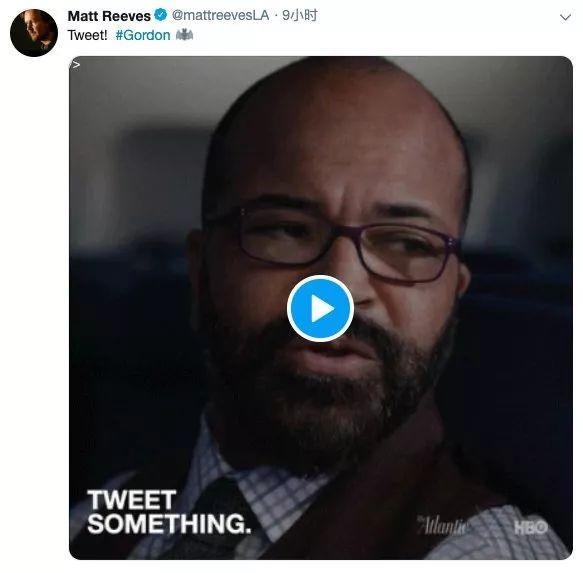This screenshot has width=583, height=573.
Task: Open the #Gordon hashtag
Action: (143, 35)
